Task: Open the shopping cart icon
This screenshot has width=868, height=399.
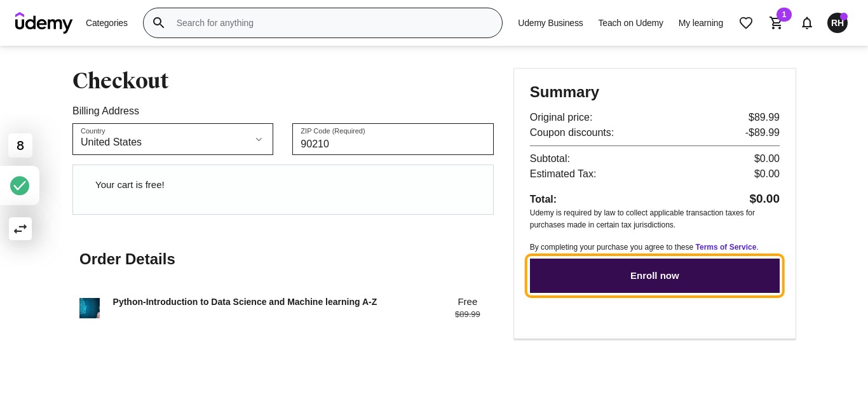Action: 776,23
